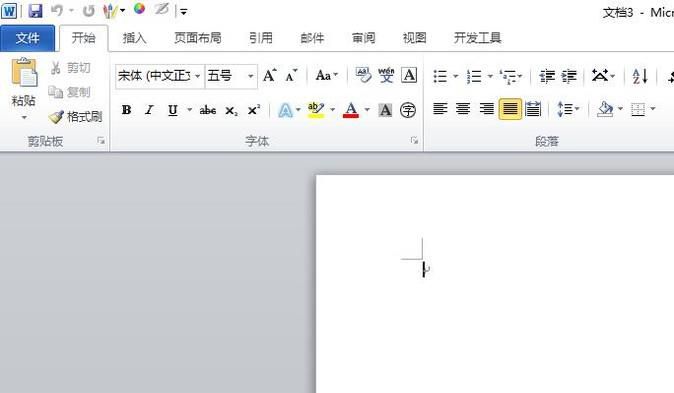Save the document with the floppy disk icon
This screenshot has width=674, height=393.
(x=35, y=11)
